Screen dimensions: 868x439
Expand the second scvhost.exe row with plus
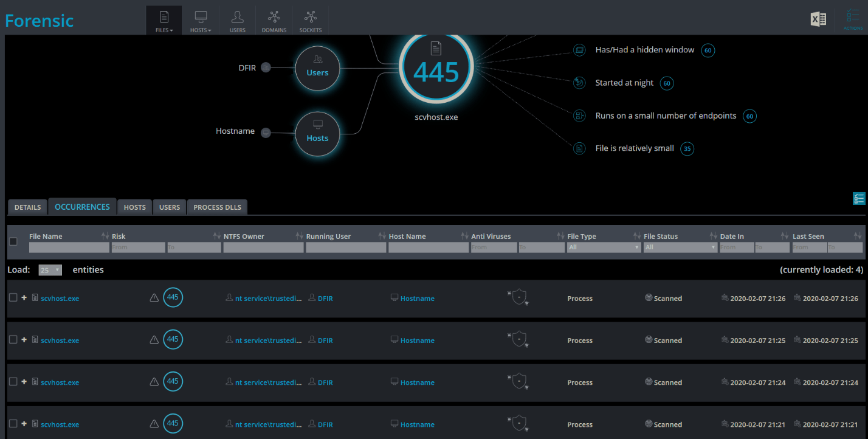click(24, 340)
